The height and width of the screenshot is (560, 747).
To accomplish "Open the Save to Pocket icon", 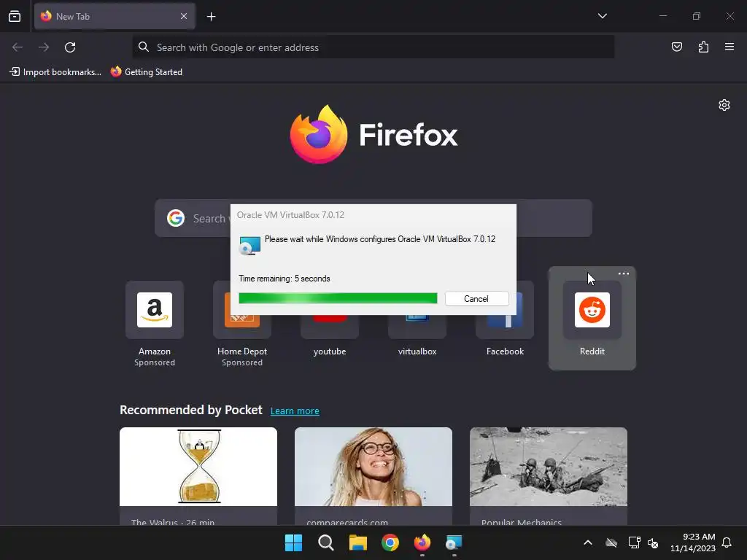I will pos(676,47).
